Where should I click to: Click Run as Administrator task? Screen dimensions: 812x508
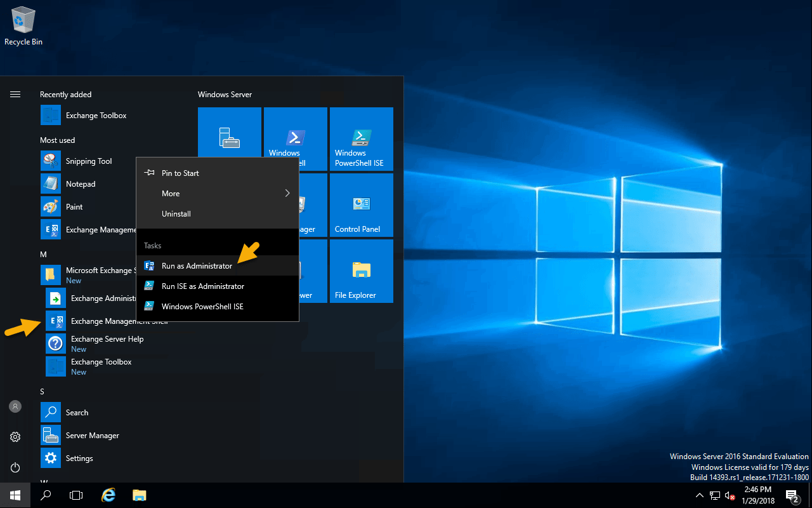[218, 266]
